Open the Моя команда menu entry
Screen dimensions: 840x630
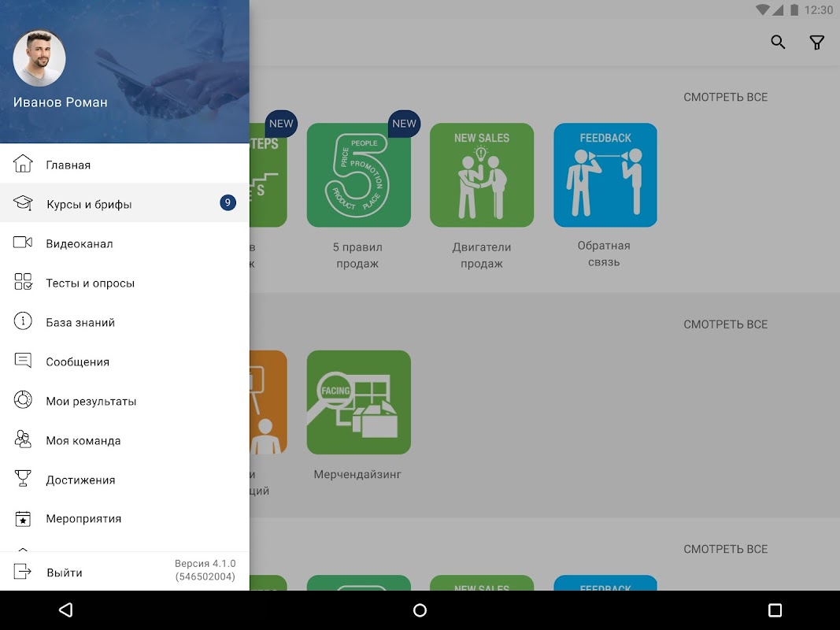point(124,439)
